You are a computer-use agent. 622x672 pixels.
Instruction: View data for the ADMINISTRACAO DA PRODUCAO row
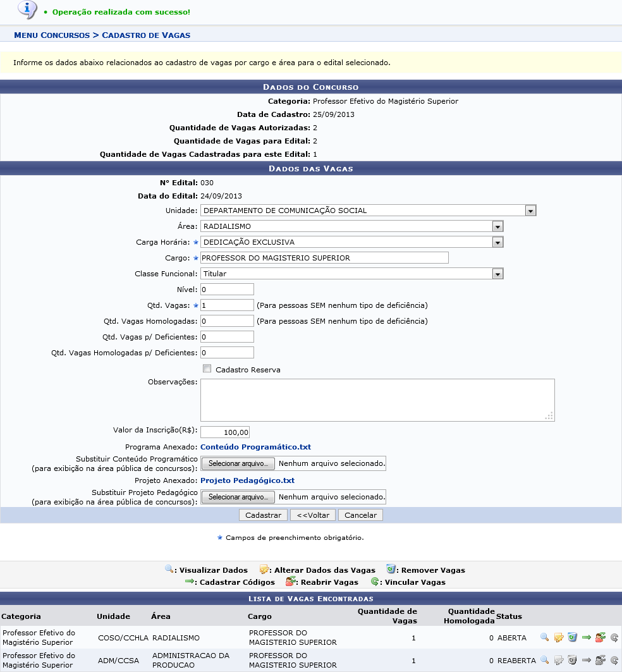(544, 660)
